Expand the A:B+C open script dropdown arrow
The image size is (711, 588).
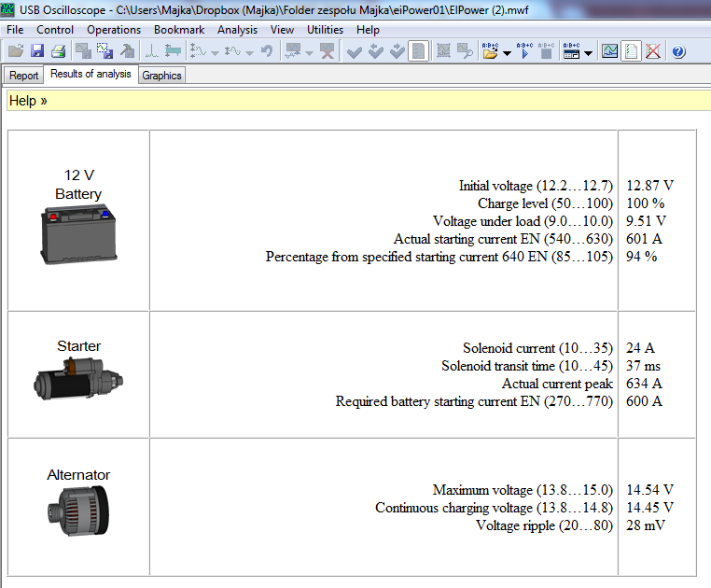click(x=507, y=53)
